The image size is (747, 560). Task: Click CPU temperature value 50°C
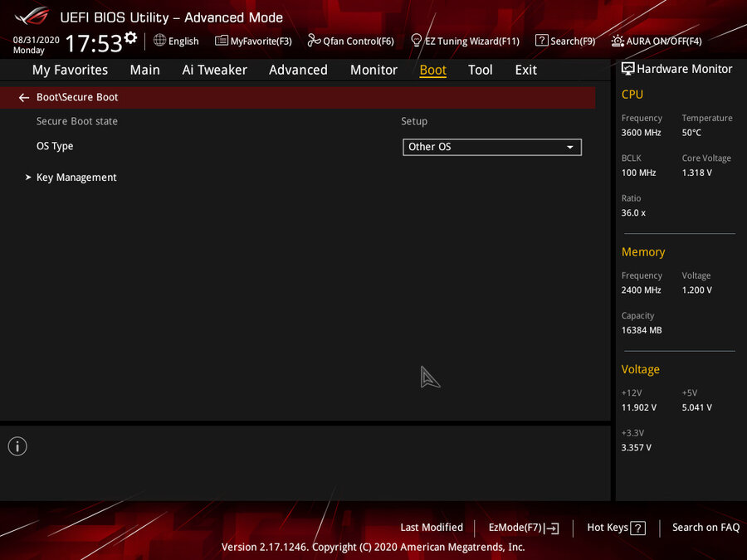[691, 133]
